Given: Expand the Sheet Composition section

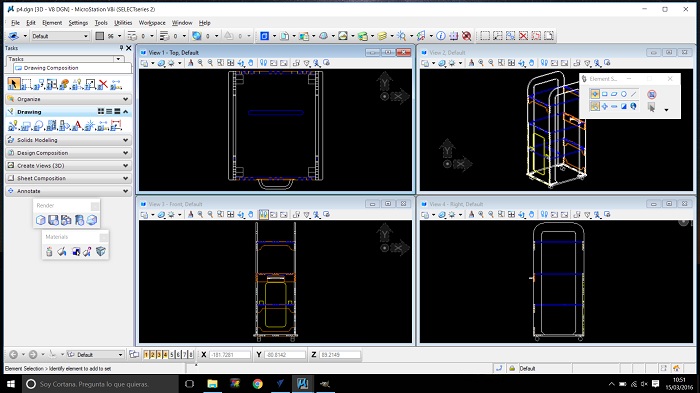Looking at the screenshot, I should 68,178.
